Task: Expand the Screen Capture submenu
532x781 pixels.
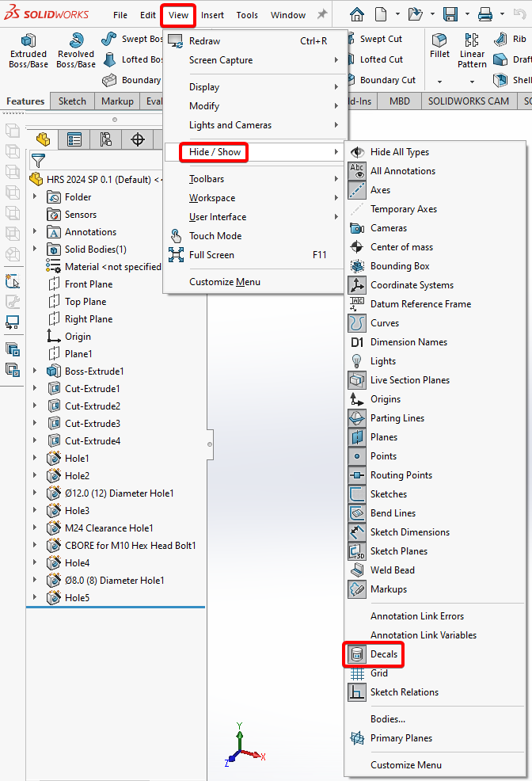Action: pos(256,60)
